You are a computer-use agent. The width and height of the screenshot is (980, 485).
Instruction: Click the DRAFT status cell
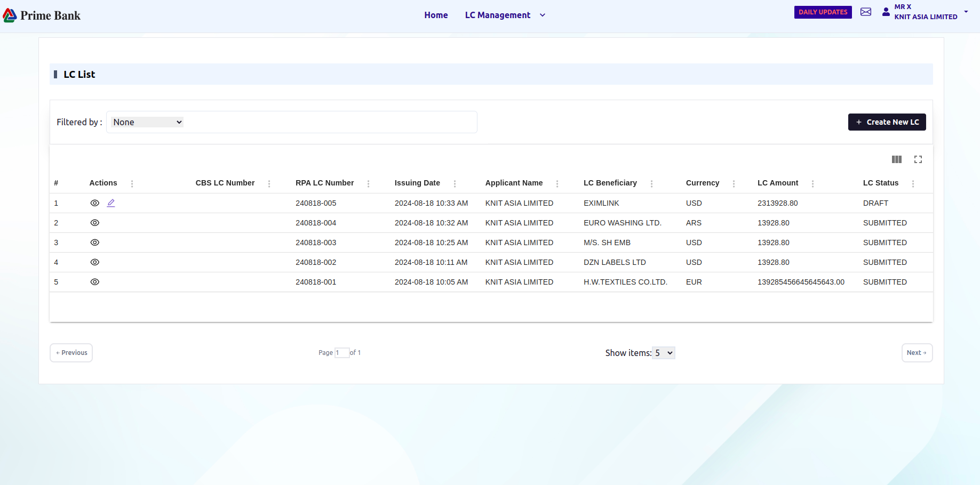point(875,203)
